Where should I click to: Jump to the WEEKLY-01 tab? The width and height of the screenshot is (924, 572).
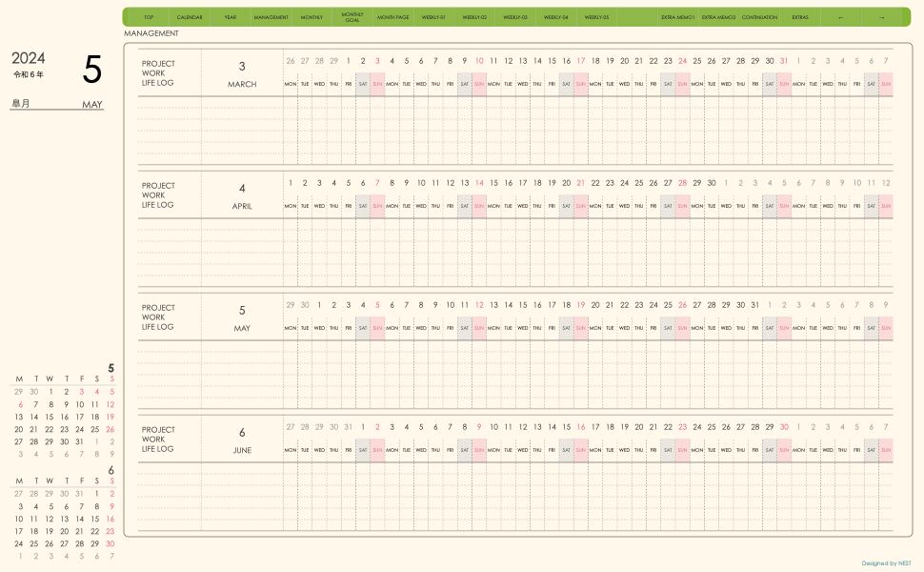point(433,17)
